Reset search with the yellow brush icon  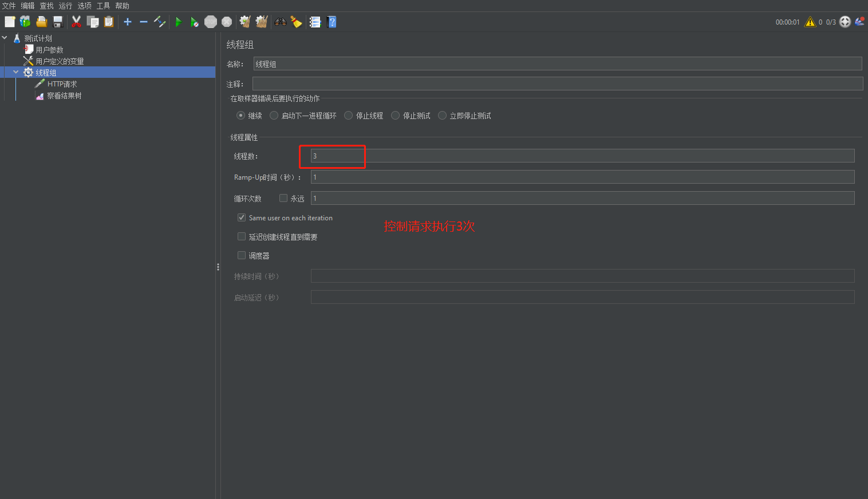296,22
